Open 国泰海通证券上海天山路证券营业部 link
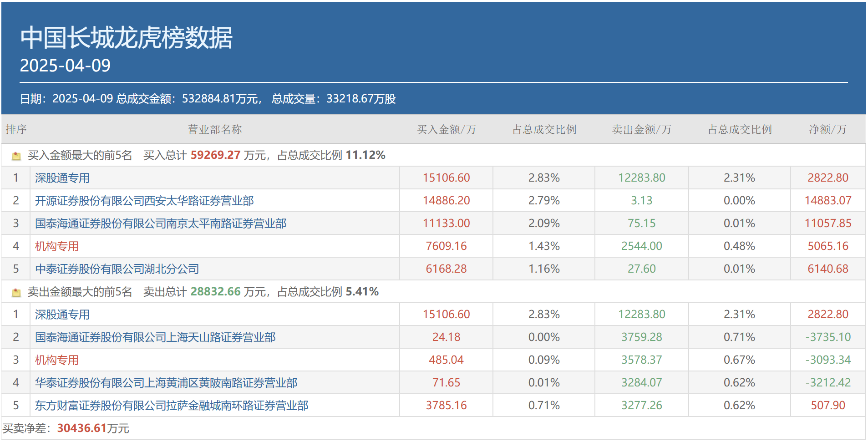868x442 pixels. click(155, 337)
